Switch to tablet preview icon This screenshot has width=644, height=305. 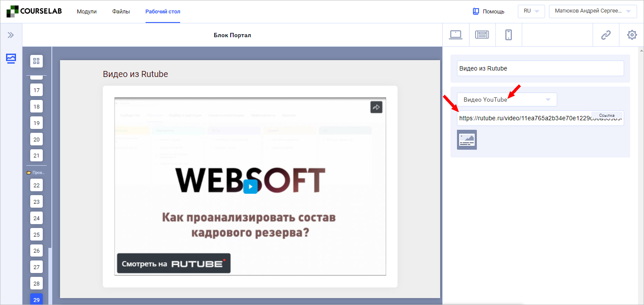click(x=482, y=35)
